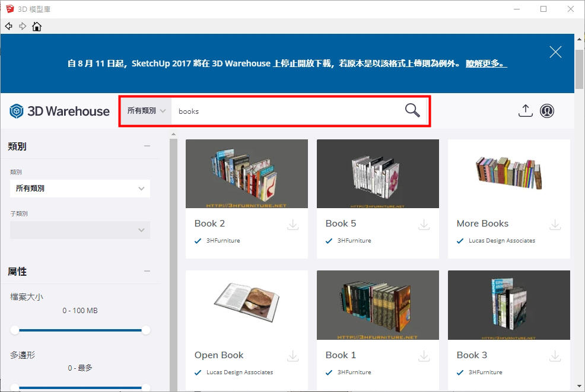Open the 子類別 subcategory dropdown

click(80, 230)
